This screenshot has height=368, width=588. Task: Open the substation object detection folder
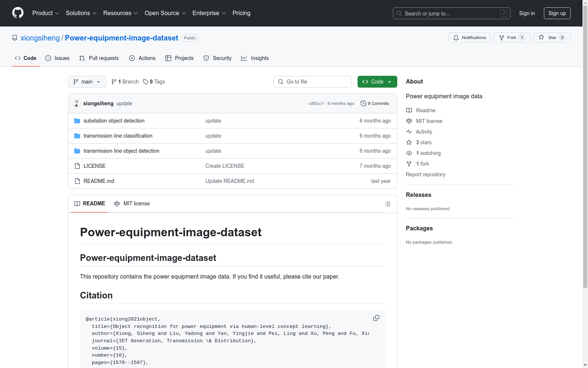pos(114,121)
